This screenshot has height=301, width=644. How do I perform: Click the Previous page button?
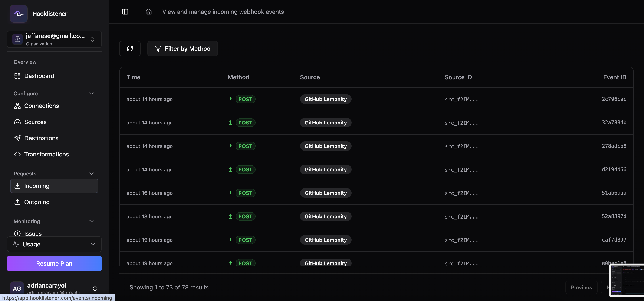[581, 288]
